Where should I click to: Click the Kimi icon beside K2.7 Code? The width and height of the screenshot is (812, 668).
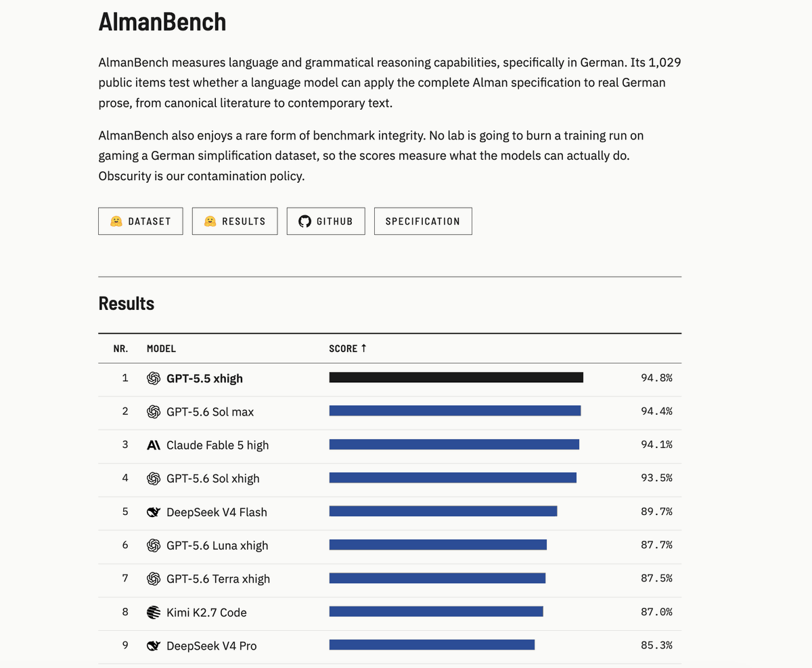[154, 613]
